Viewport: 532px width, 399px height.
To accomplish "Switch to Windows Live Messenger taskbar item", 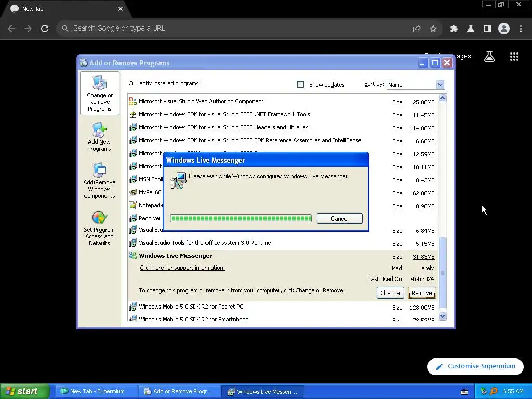I will tap(263, 391).
